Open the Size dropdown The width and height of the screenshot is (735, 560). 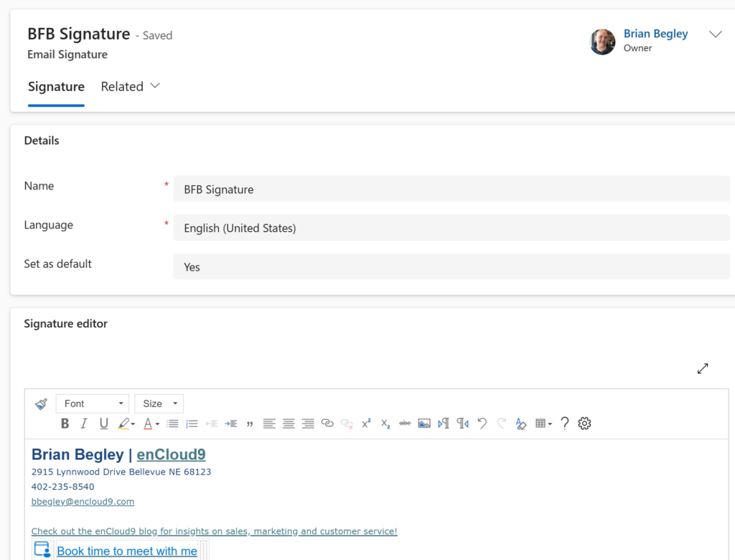click(159, 403)
